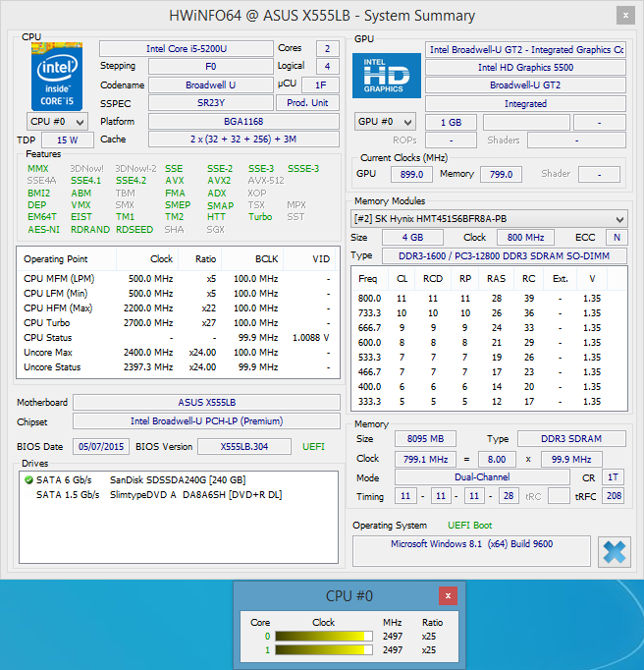
Task: Click the Intel HD Graphics 5500 field
Action: [526, 68]
